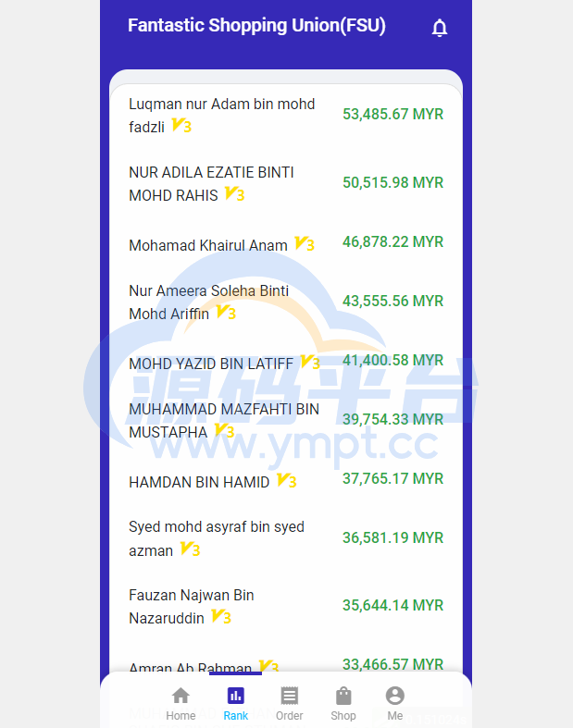The height and width of the screenshot is (728, 573).
Task: Click the Fantastic Shopping Union(FSU) title
Action: coord(256,26)
